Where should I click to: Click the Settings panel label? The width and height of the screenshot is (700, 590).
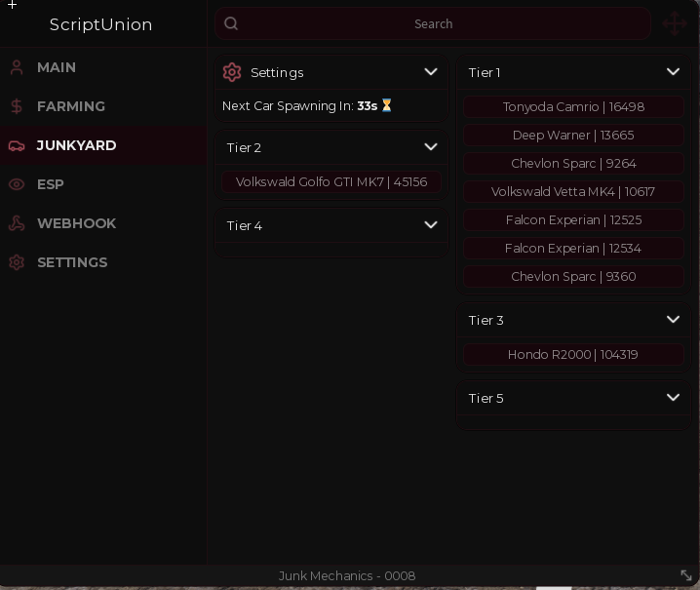[277, 73]
